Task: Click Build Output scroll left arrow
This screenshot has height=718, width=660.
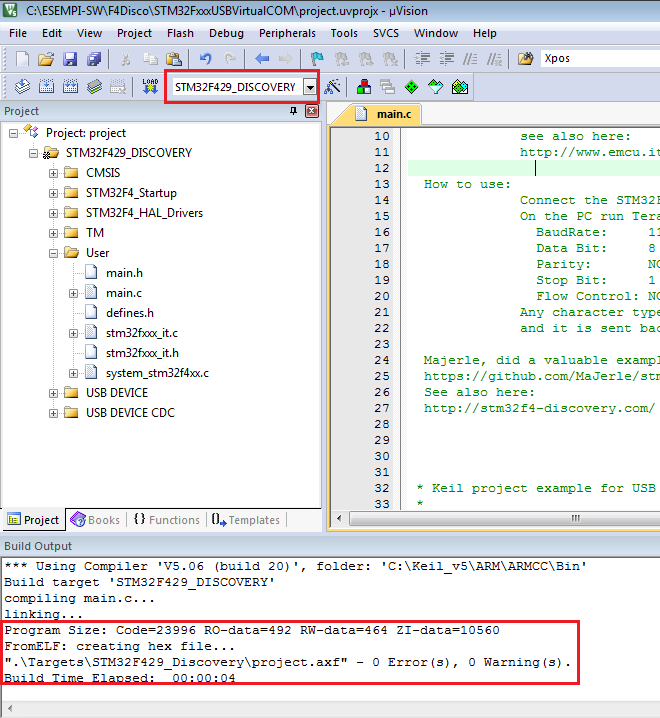Action: coord(9,708)
